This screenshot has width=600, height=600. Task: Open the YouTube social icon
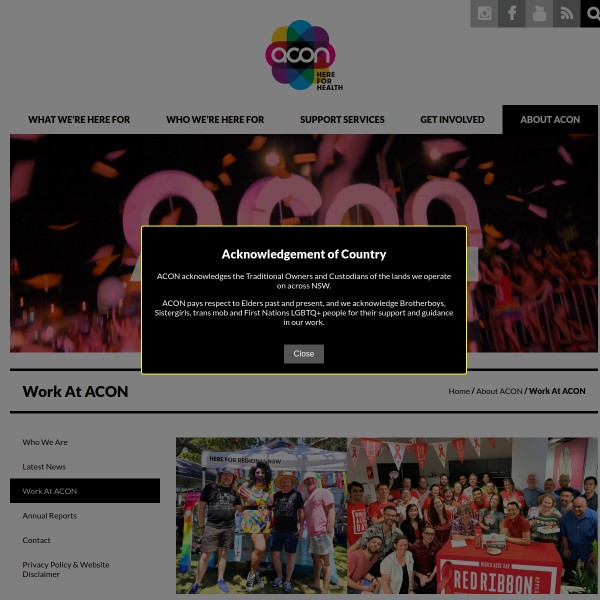point(539,14)
